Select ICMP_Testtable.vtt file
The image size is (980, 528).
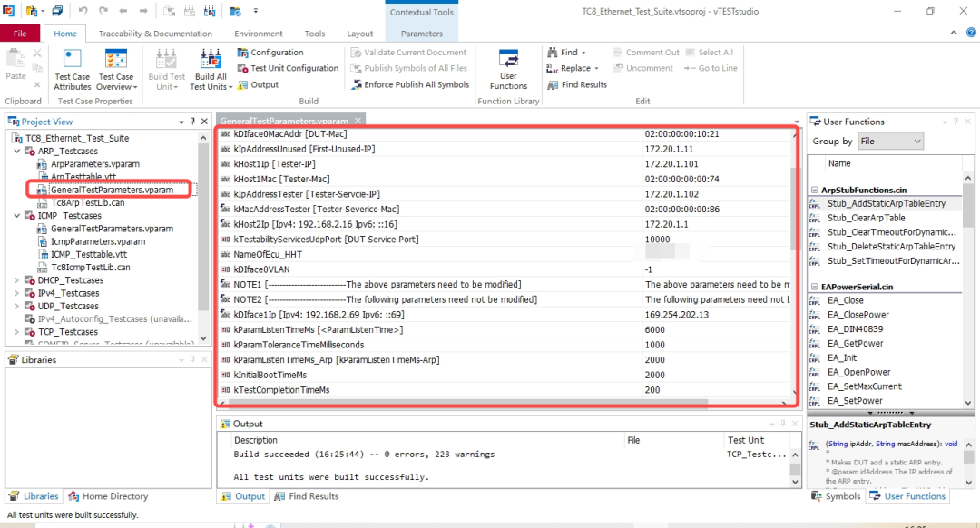(x=89, y=254)
